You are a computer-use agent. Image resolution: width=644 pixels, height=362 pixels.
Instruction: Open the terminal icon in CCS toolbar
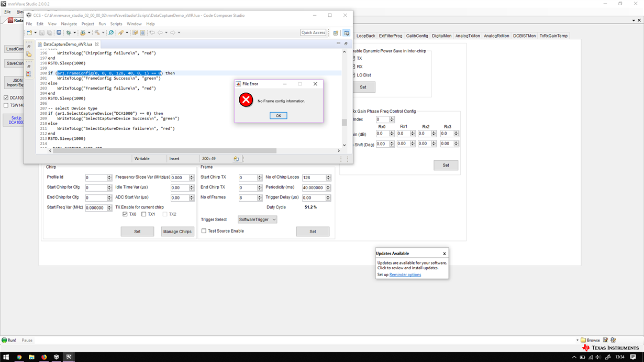59,32
